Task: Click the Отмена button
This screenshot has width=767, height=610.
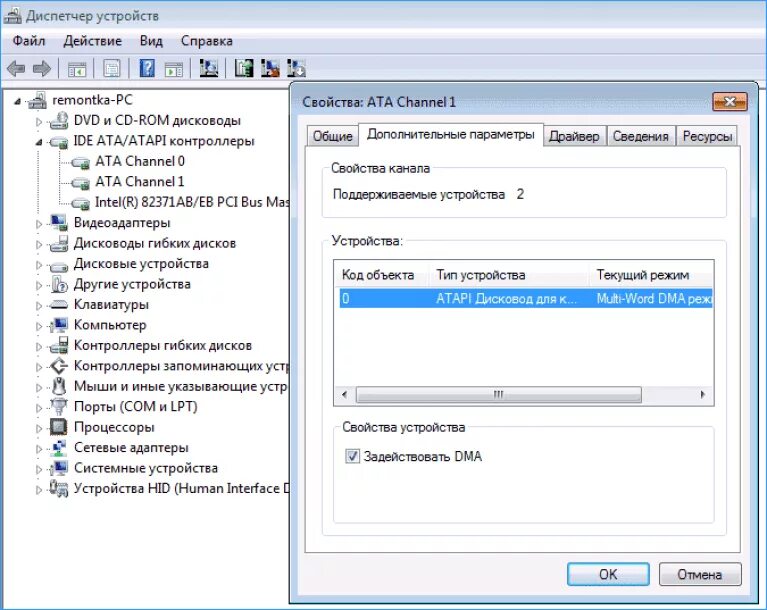Action: click(x=699, y=574)
